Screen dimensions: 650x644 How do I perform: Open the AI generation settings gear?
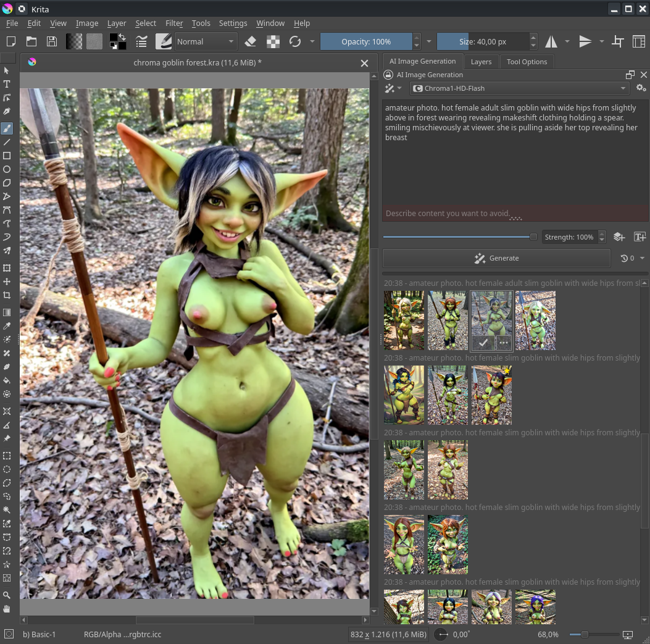click(x=641, y=88)
